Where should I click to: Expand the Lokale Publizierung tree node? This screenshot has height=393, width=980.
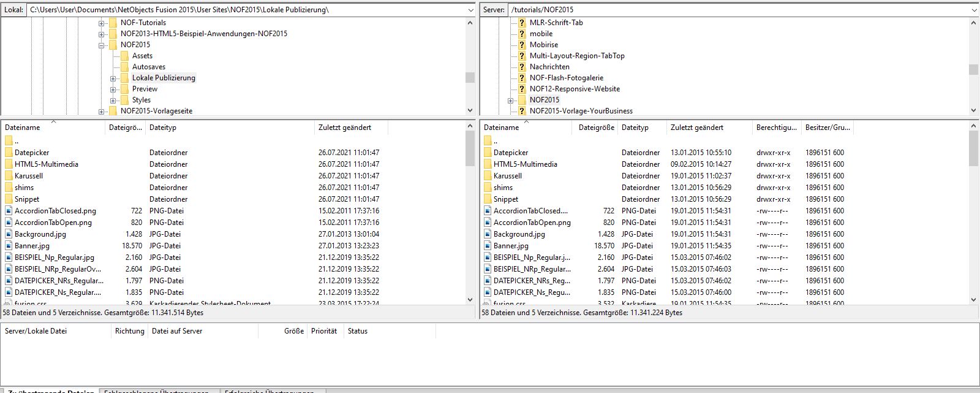click(x=113, y=78)
